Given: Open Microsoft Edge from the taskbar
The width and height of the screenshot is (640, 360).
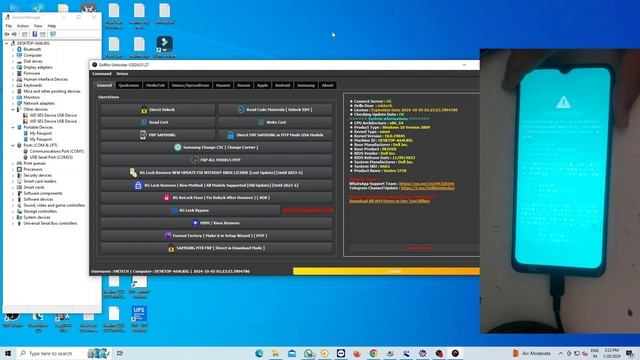Looking at the screenshot, I should (x=259, y=353).
